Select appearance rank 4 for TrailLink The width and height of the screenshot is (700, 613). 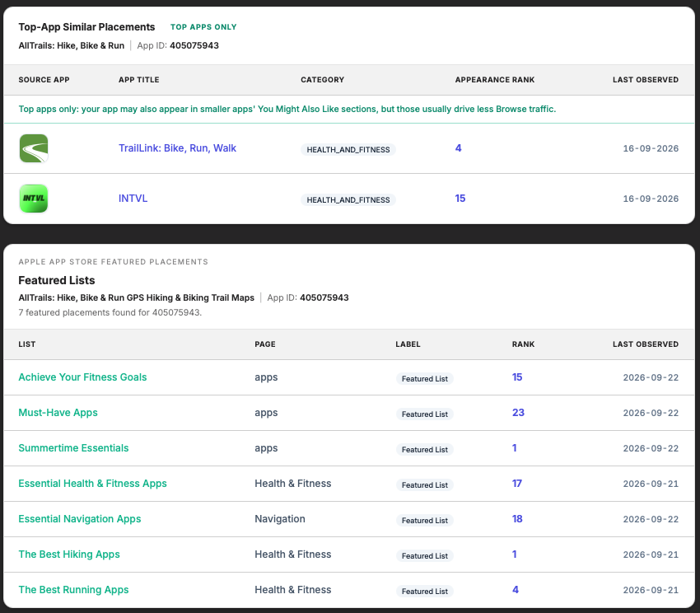click(458, 148)
